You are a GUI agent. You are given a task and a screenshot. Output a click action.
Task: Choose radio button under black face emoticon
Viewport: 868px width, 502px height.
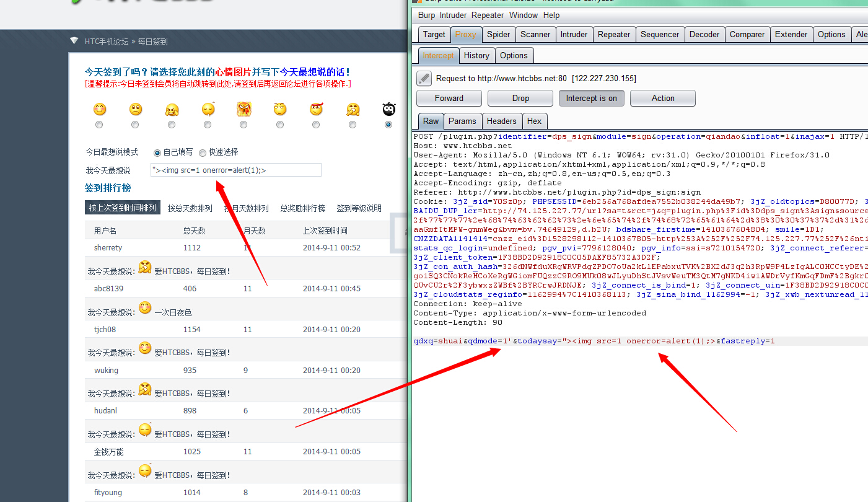tap(388, 125)
